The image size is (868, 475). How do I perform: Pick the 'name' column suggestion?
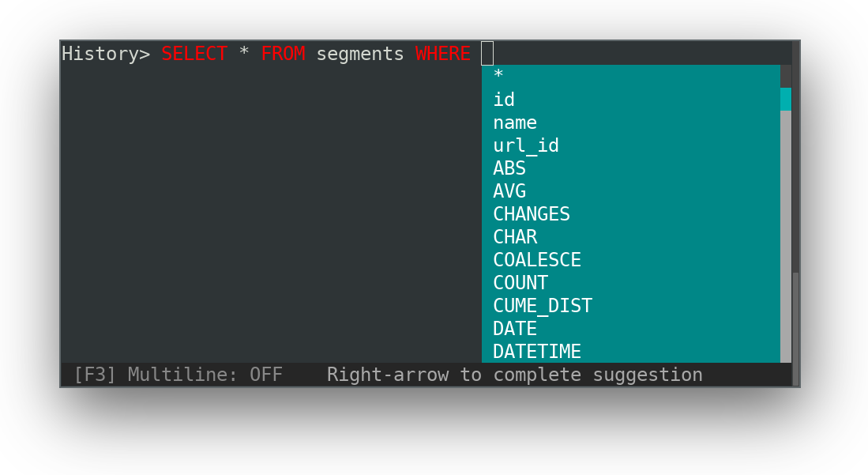pyautogui.click(x=630, y=123)
